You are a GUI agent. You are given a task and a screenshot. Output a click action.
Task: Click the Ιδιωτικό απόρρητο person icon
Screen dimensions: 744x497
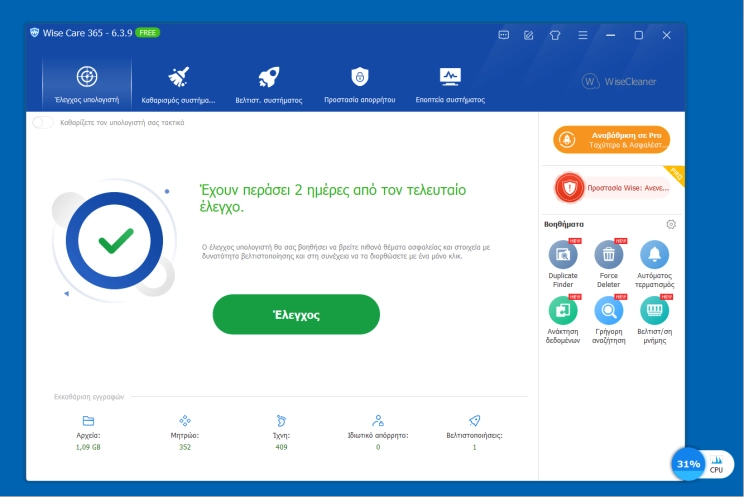pos(378,421)
